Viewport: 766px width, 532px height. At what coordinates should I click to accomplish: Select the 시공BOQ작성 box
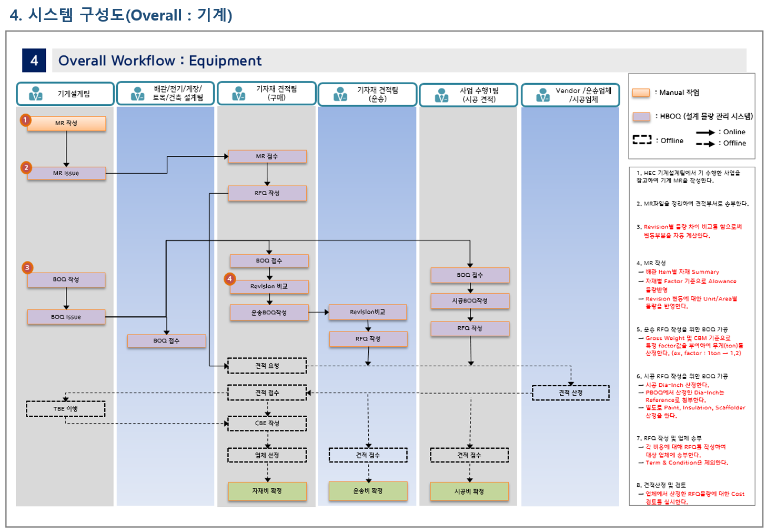tap(470, 301)
